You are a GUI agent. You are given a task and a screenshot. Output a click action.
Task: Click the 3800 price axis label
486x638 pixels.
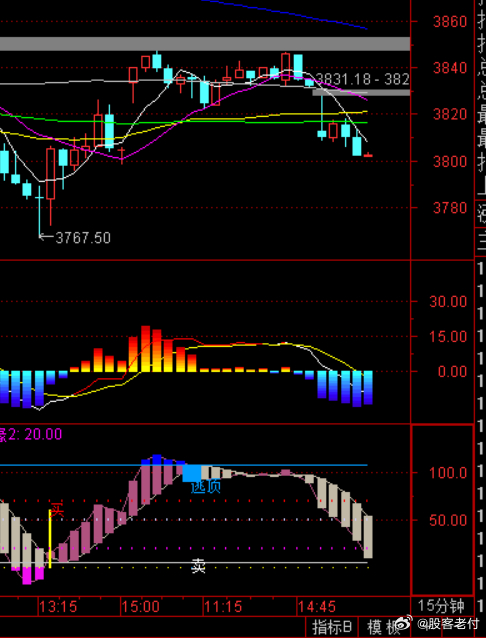click(450, 162)
